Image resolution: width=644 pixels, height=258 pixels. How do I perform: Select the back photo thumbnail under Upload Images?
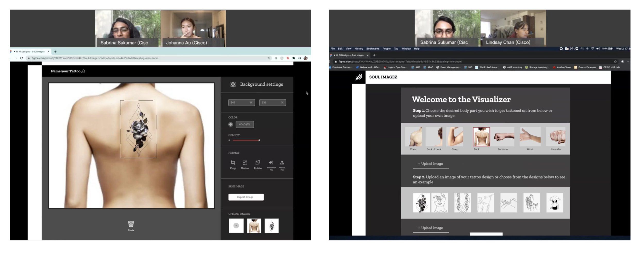pyautogui.click(x=254, y=226)
